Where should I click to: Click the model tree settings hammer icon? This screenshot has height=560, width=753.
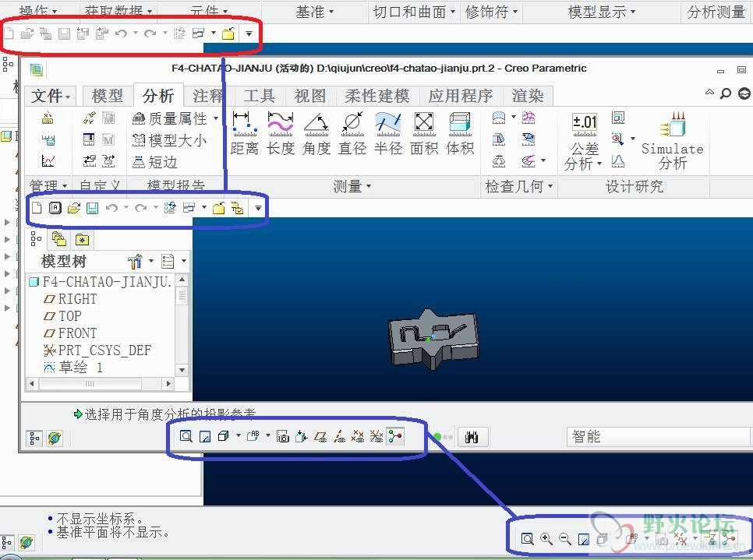135,261
